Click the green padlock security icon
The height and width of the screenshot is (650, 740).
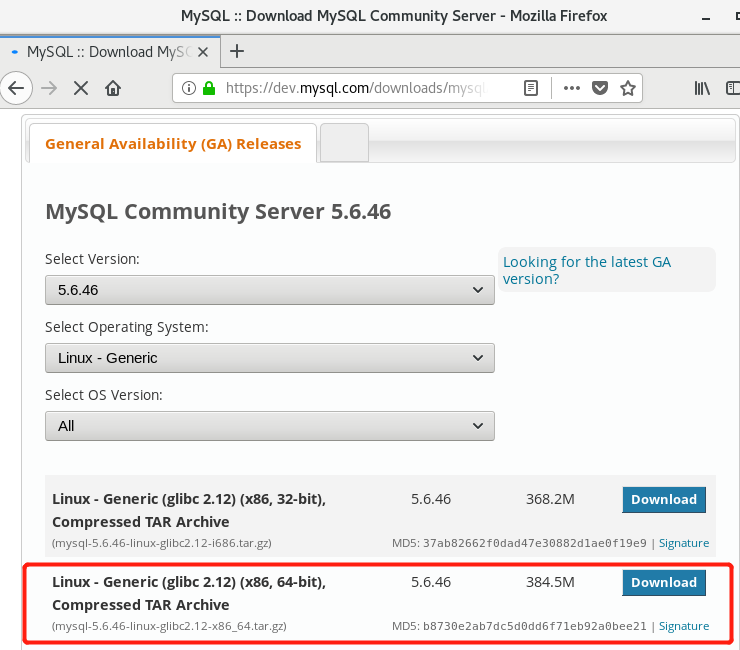point(209,88)
